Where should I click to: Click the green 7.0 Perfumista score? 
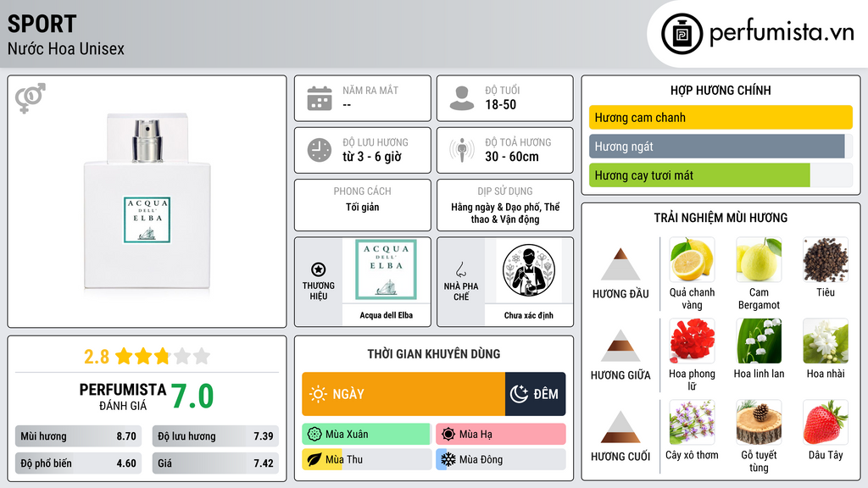pos(192,396)
